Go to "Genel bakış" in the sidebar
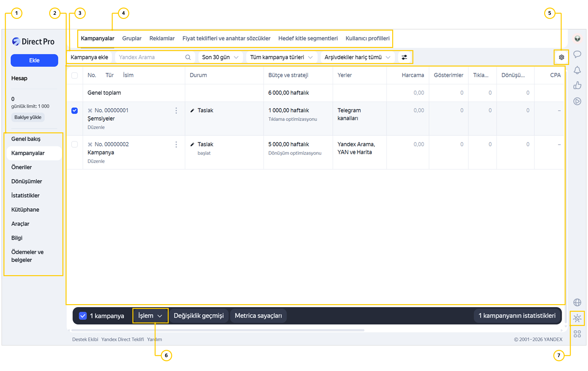The image size is (588, 371). (26, 139)
